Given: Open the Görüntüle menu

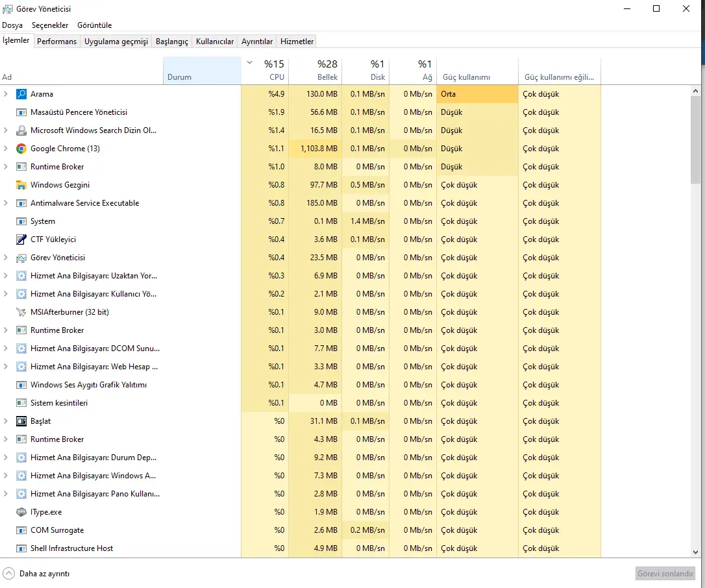Looking at the screenshot, I should click(94, 25).
